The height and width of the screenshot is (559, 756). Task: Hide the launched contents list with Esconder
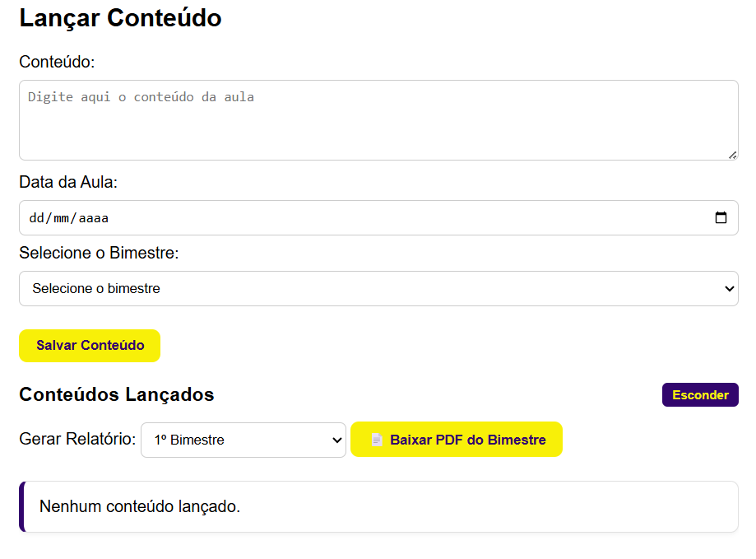tap(700, 394)
